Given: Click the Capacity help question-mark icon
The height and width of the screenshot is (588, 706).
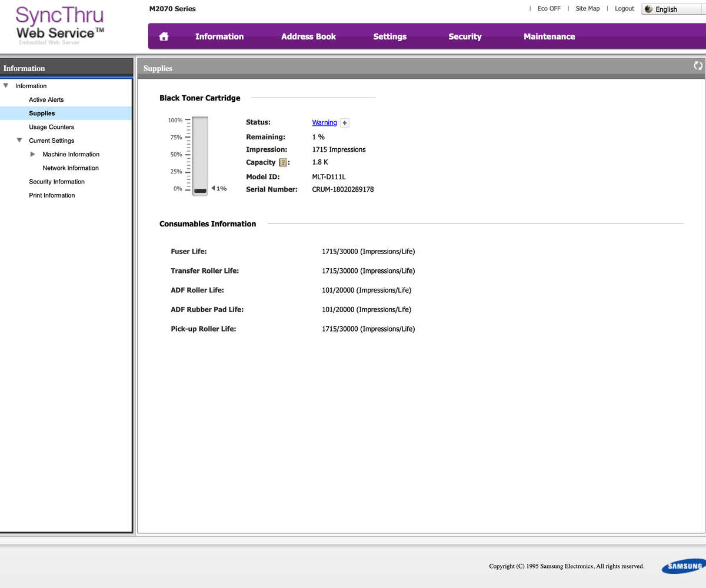Looking at the screenshot, I should tap(282, 163).
